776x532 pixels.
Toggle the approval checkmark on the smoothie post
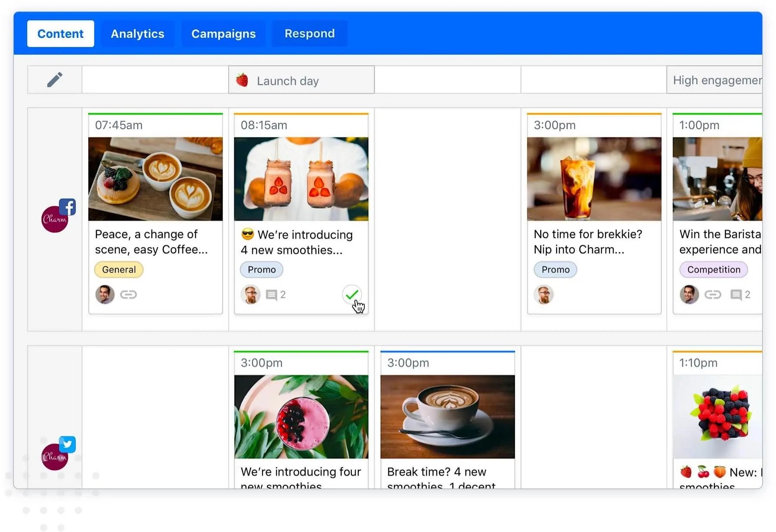pos(352,295)
